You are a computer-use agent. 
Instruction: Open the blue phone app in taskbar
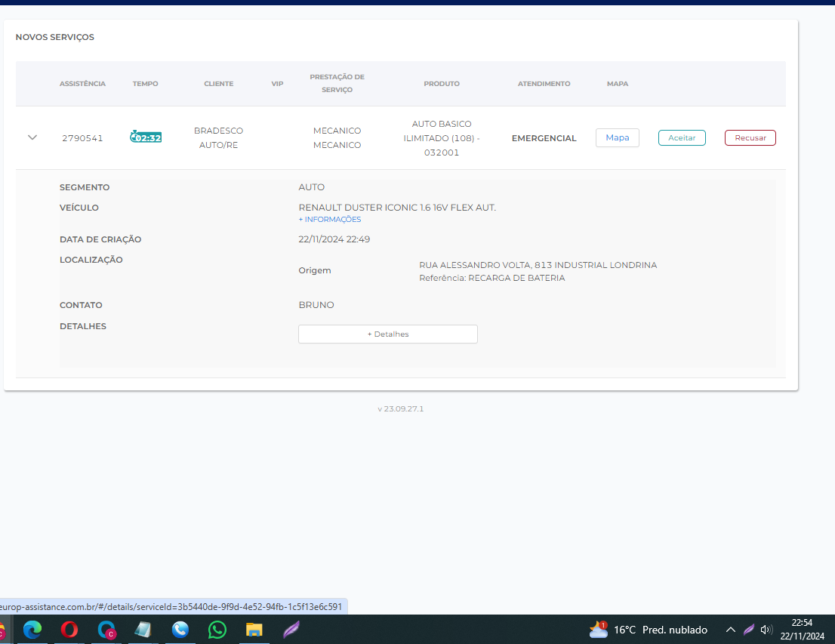180,630
